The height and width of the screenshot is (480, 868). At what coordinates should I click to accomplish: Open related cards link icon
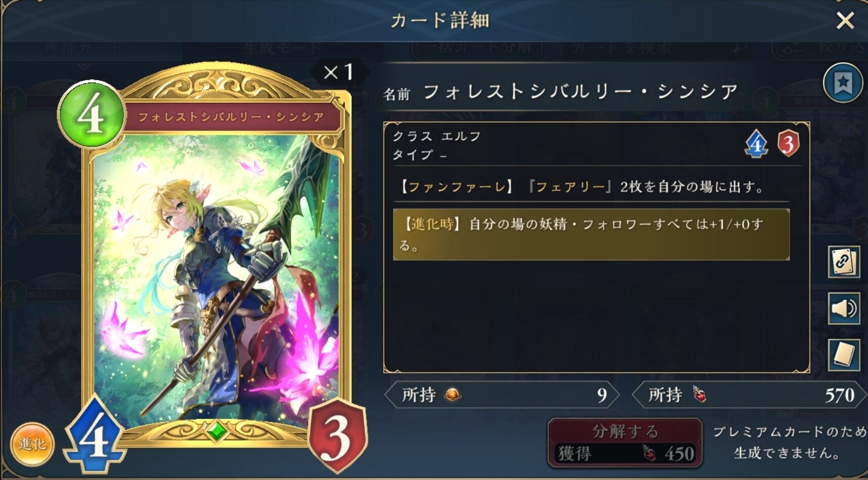[844, 262]
